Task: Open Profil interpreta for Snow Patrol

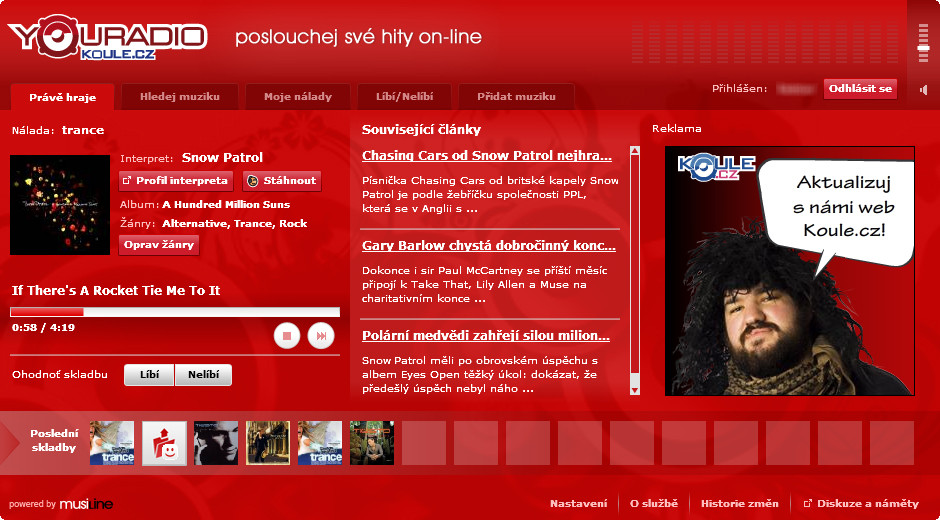Action: coord(176,181)
